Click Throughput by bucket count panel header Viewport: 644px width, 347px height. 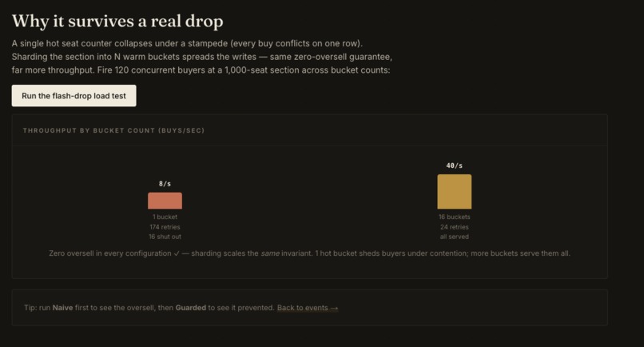113,130
